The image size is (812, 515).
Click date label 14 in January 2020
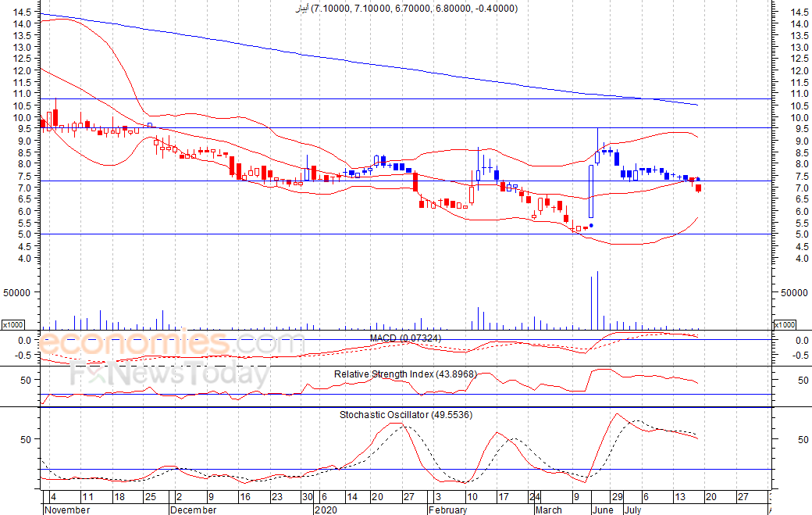[x=352, y=497]
